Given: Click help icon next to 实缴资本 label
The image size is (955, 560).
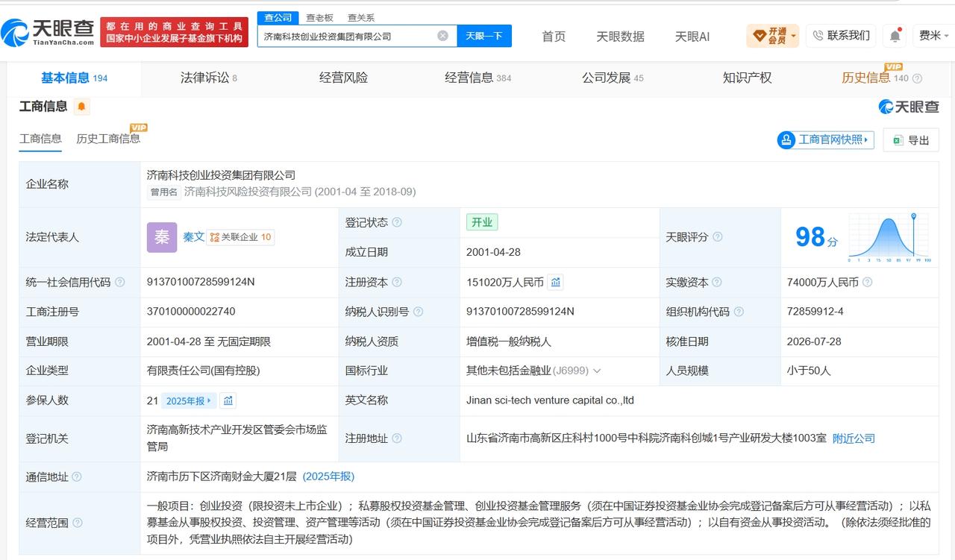Looking at the screenshot, I should click(x=717, y=283).
